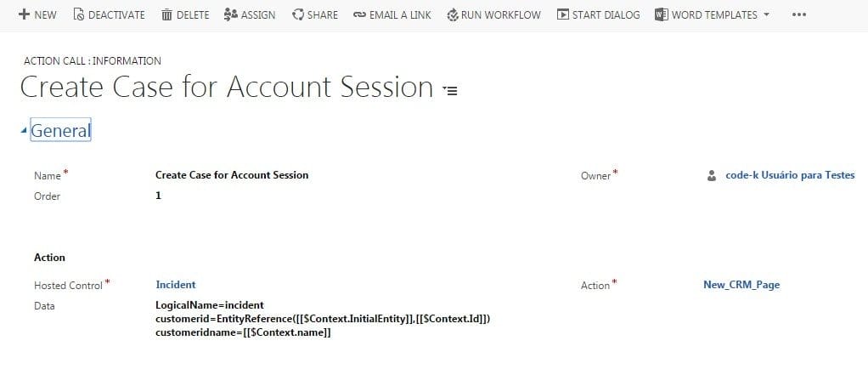This screenshot has width=868, height=369.
Task: Click the Start Dialog play icon
Action: 563,14
